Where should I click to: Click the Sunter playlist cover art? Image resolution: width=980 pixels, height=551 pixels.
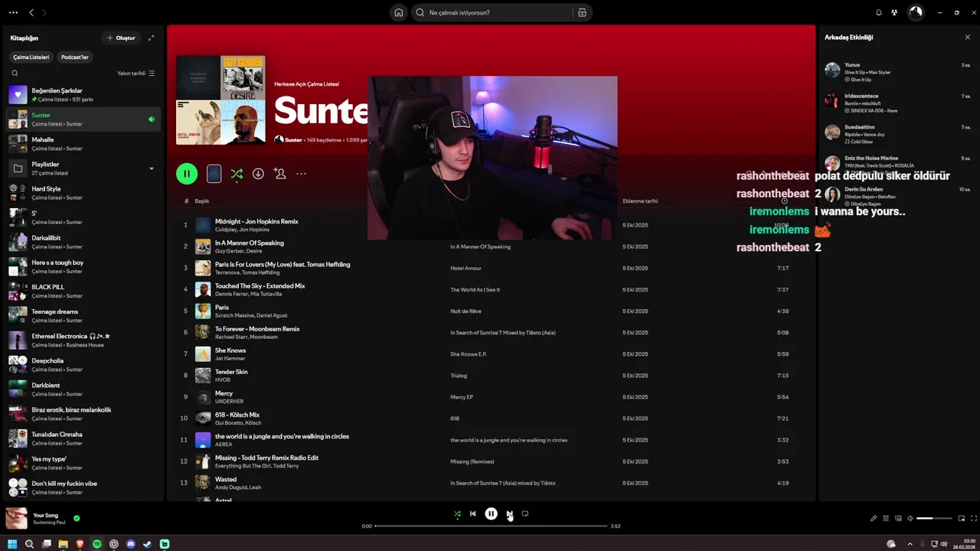(x=220, y=99)
